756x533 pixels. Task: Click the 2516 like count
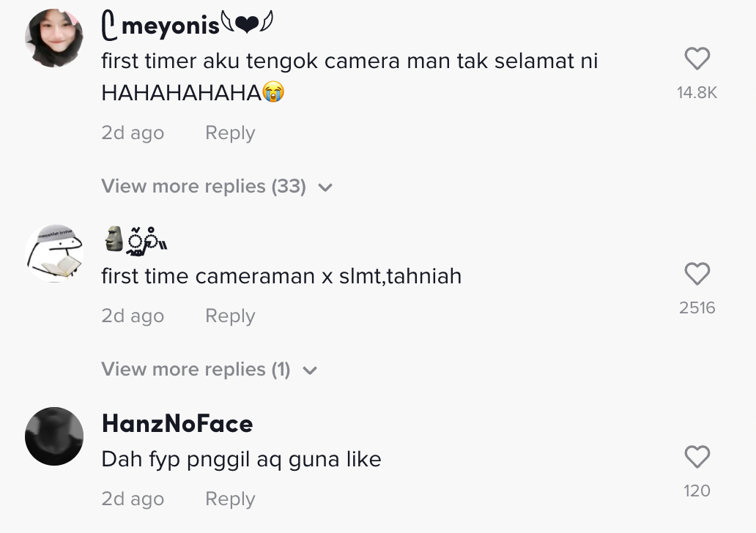coord(697,307)
